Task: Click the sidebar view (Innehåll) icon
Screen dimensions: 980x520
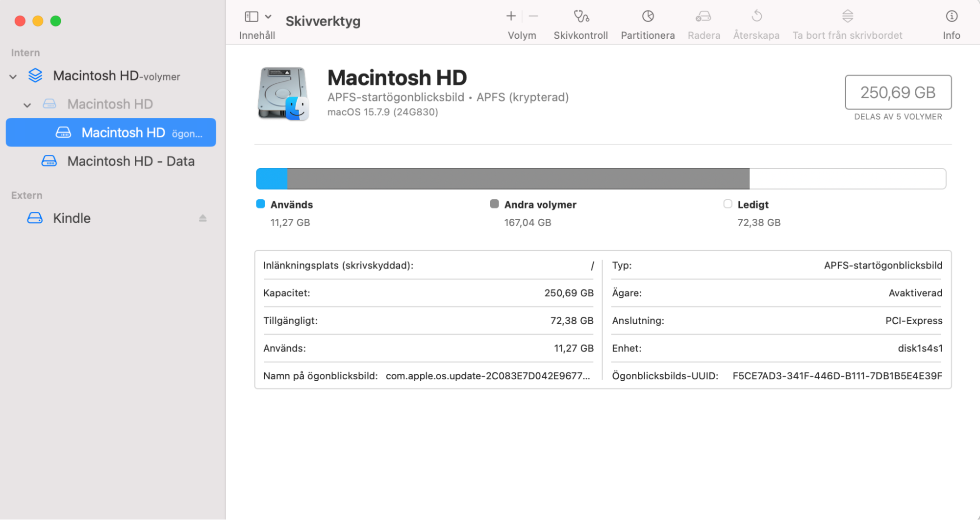Action: pyautogui.click(x=251, y=17)
